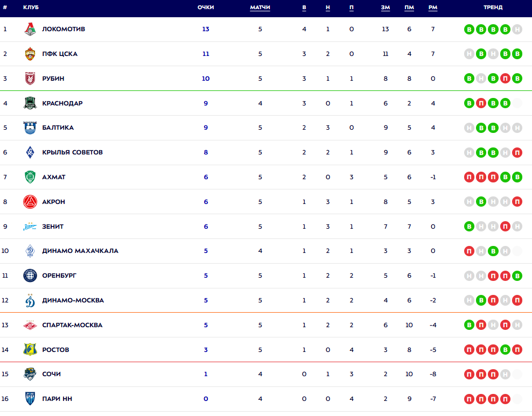Sort by РМ goal difference header
The image size is (532, 416).
click(x=433, y=8)
